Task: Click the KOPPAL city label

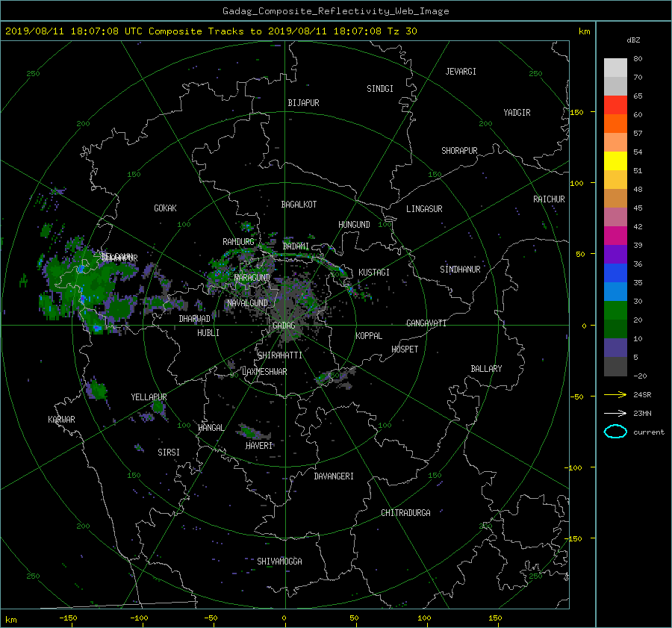Action: (x=369, y=336)
